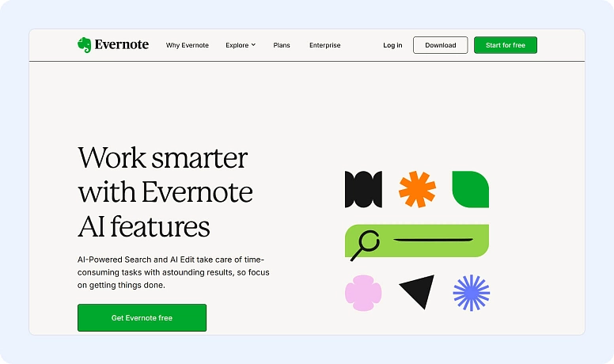Click the Evernote wordmark text
Image resolution: width=614 pixels, height=364 pixels.
pos(122,44)
